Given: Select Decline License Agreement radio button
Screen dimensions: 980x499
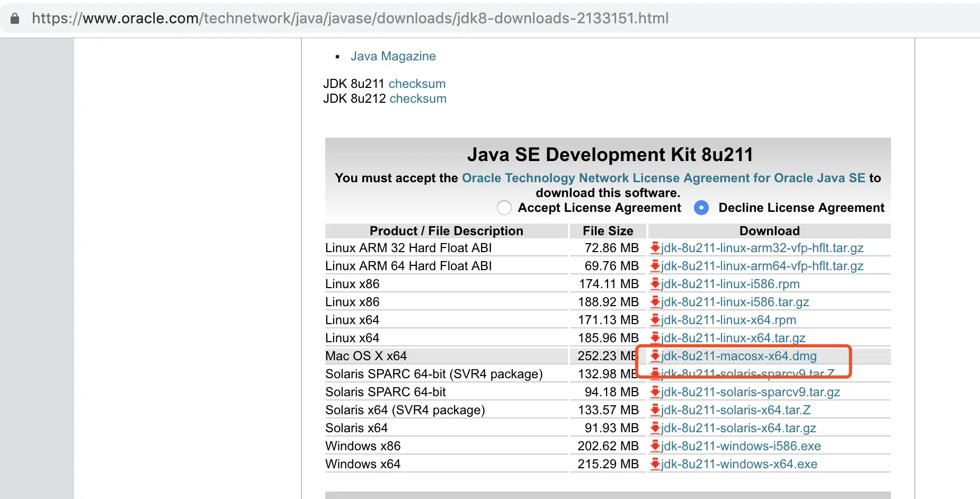Looking at the screenshot, I should tap(701, 208).
